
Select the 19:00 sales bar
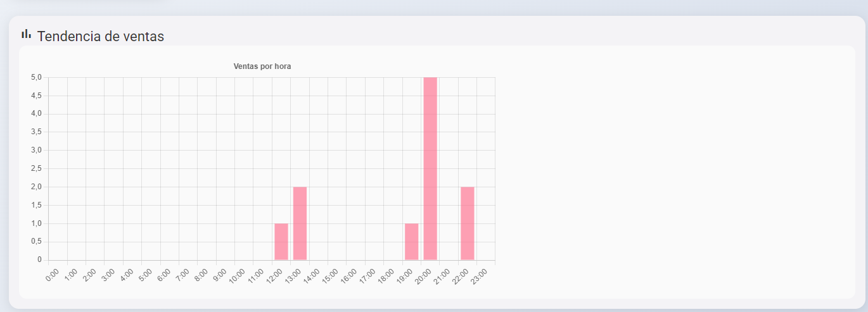pyautogui.click(x=411, y=241)
